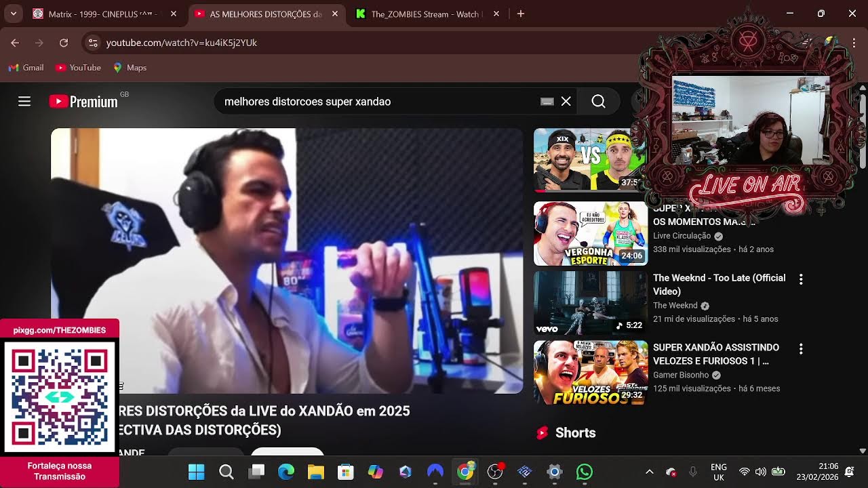Click on the main video player
Viewport: 868px width, 488px height.
287,261
